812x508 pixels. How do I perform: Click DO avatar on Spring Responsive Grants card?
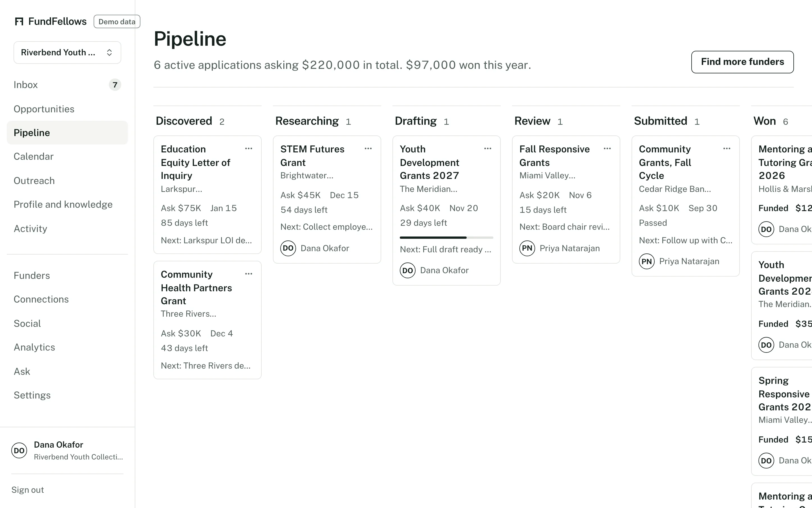766,461
